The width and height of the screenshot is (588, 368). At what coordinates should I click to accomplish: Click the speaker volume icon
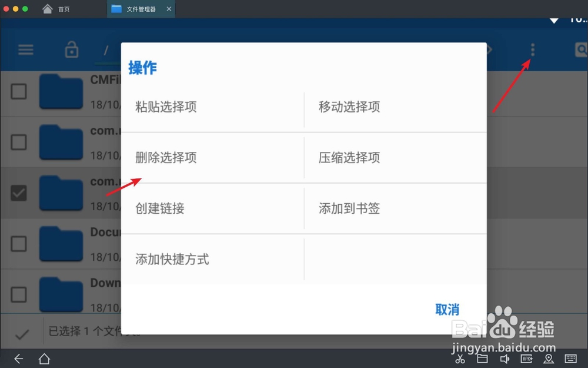[x=505, y=358]
